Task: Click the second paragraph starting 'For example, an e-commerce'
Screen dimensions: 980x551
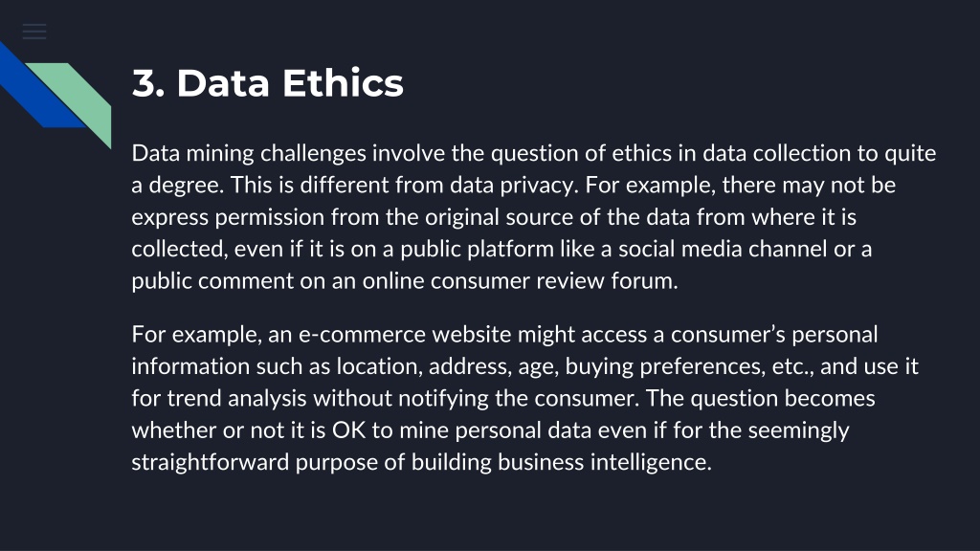Action: [525, 398]
